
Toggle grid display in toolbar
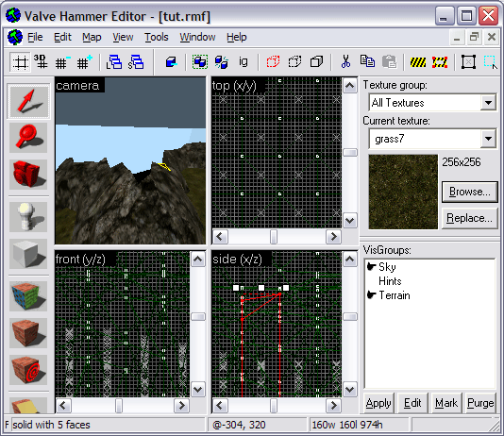click(x=20, y=62)
